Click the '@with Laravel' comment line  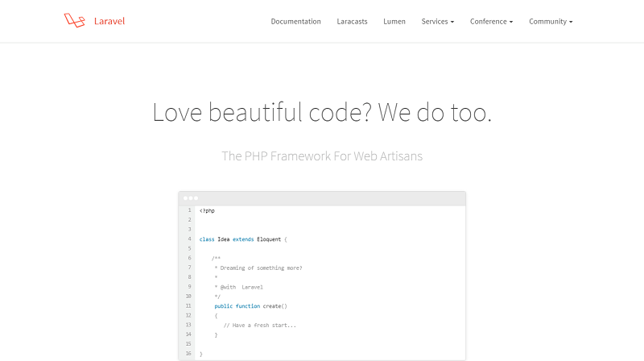[x=238, y=287]
